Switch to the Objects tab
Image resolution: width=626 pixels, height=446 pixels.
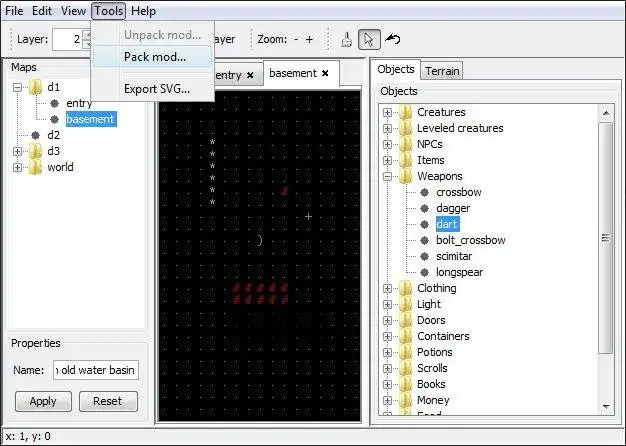click(396, 69)
